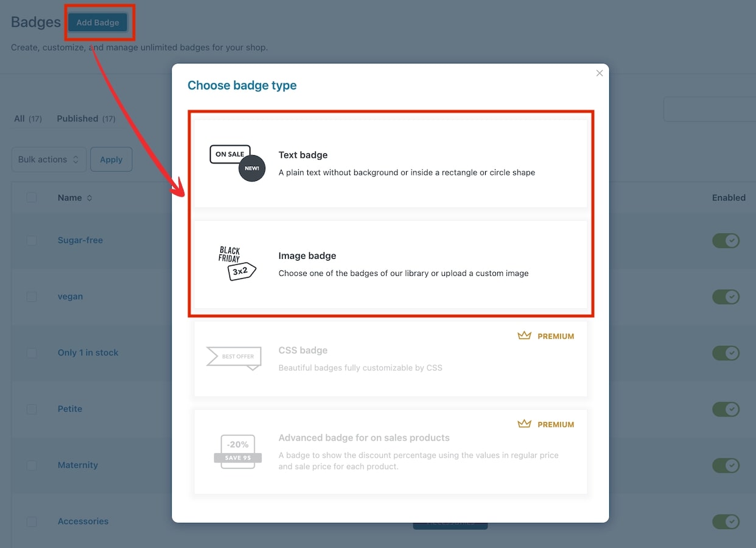This screenshot has width=756, height=548.
Task: Check the Only 1 in stock checkbox
Action: [32, 353]
